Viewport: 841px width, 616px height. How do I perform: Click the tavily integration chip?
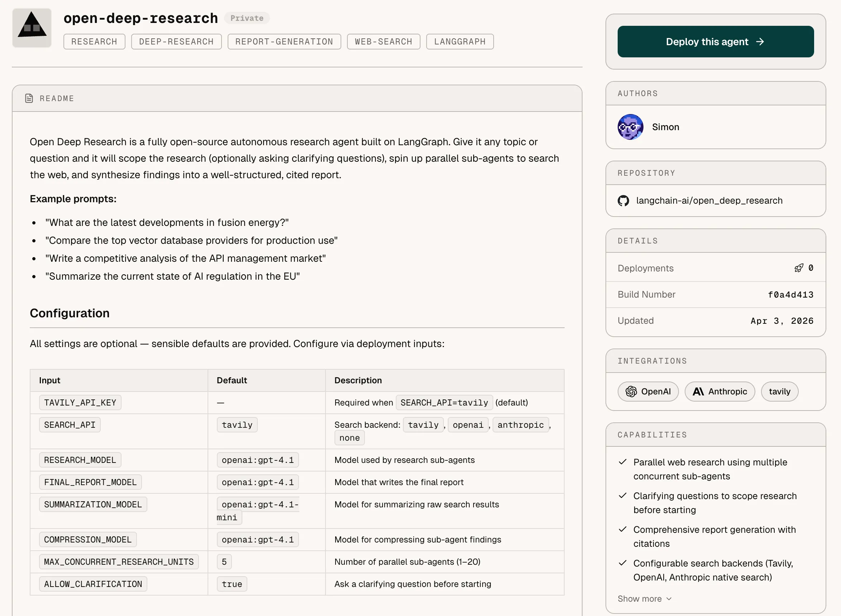[x=779, y=392]
